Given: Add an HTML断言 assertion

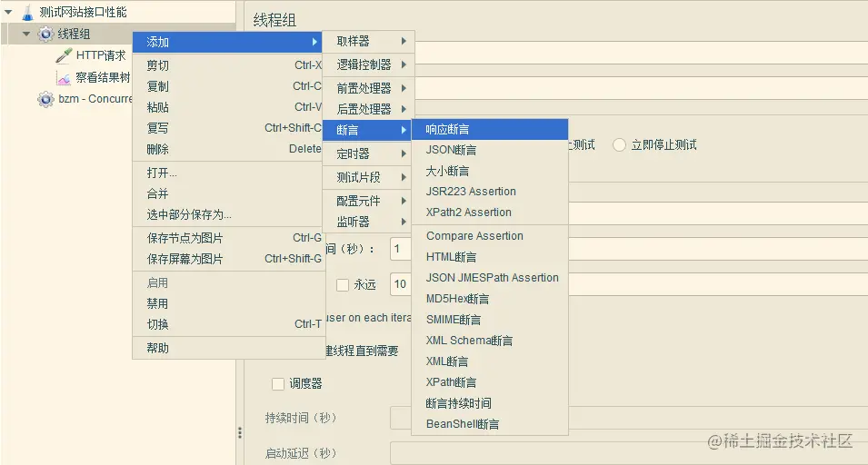Looking at the screenshot, I should pyautogui.click(x=490, y=257).
